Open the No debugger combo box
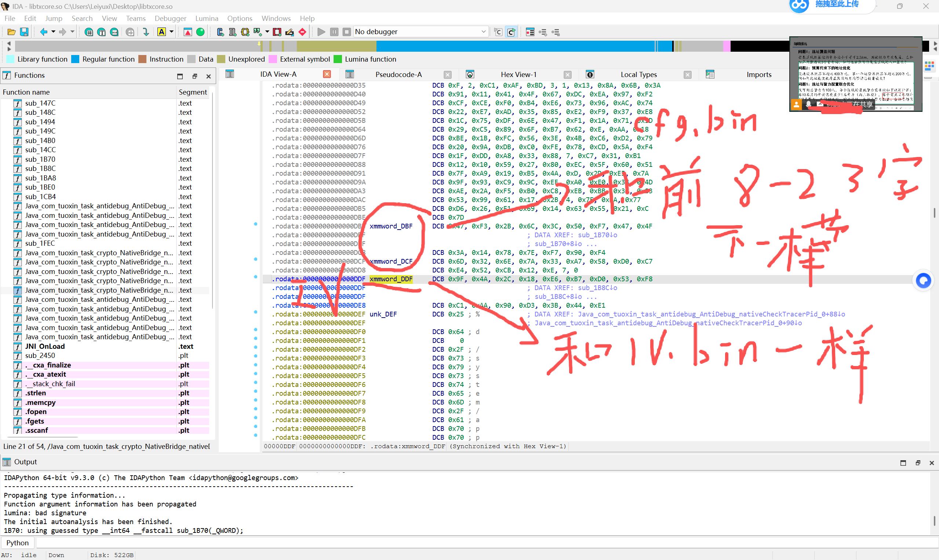This screenshot has width=939, height=560. [421, 32]
